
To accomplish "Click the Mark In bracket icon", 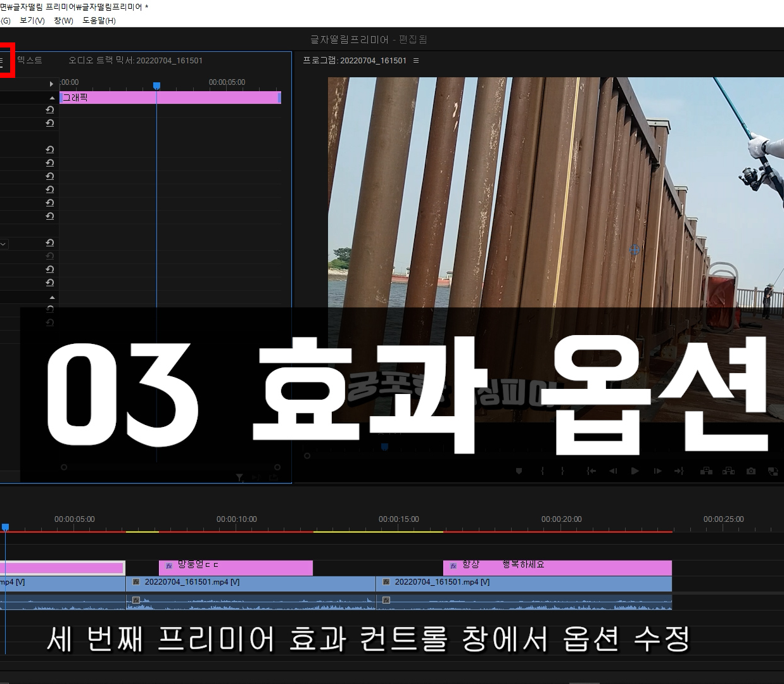I will [x=542, y=471].
